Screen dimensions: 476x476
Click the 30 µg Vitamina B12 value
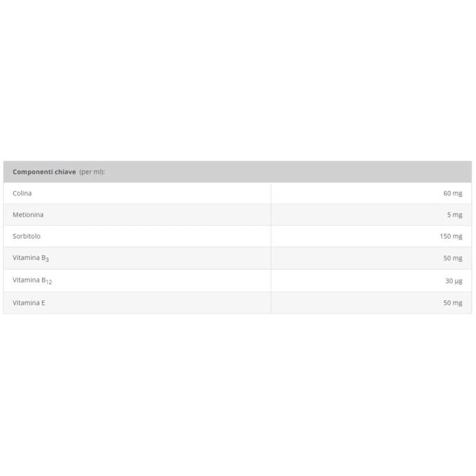[454, 281]
